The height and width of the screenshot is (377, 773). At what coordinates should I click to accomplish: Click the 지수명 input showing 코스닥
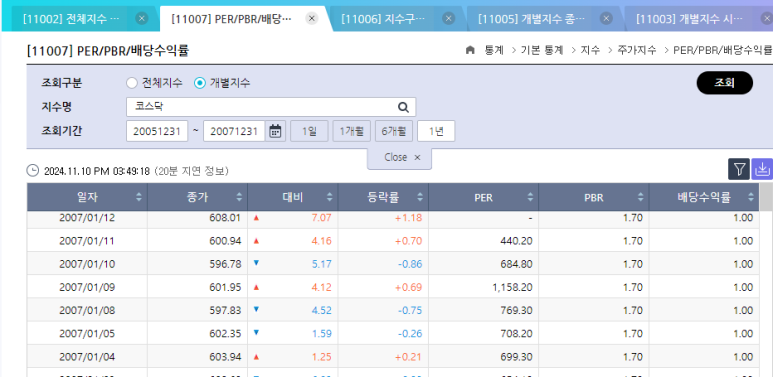tap(271, 107)
